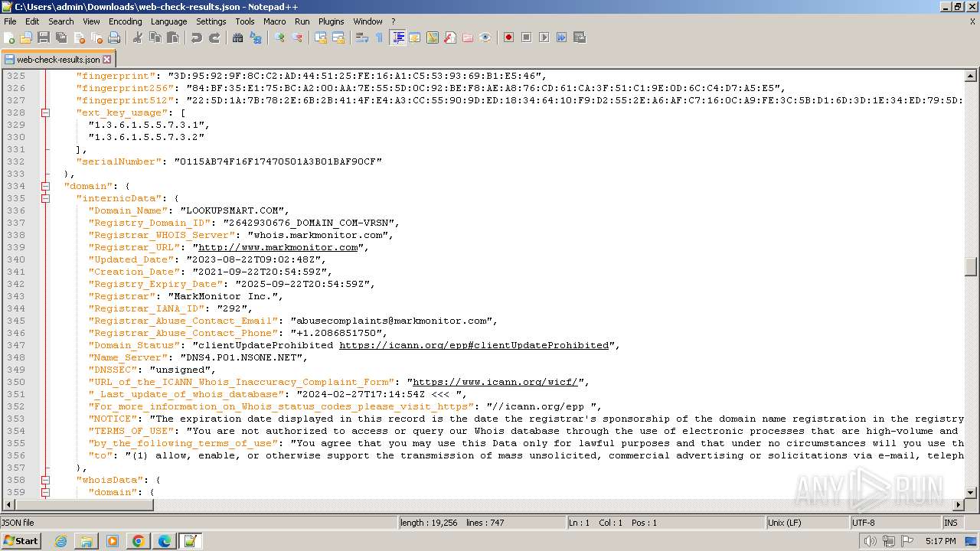Save the file with the floppy icon
Viewport: 980px width, 551px height.
point(44,37)
